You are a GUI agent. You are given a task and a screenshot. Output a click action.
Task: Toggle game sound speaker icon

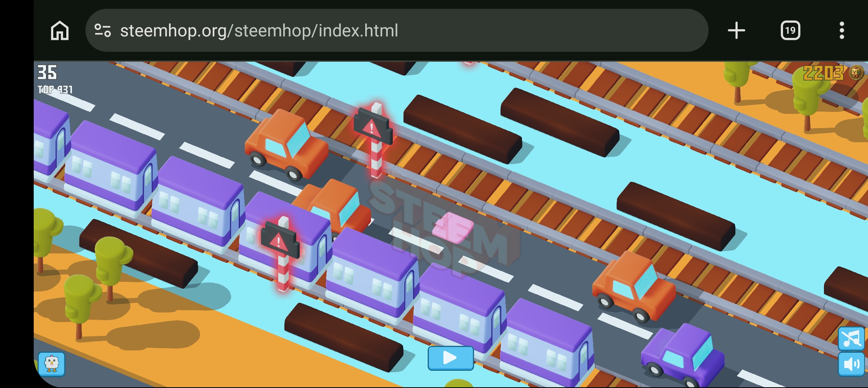(x=851, y=364)
